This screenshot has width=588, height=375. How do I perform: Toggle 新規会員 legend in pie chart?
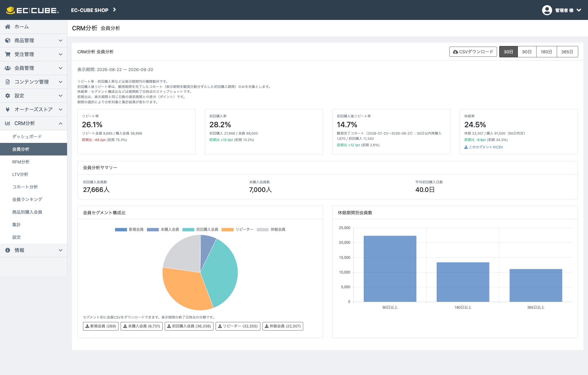pos(129,229)
